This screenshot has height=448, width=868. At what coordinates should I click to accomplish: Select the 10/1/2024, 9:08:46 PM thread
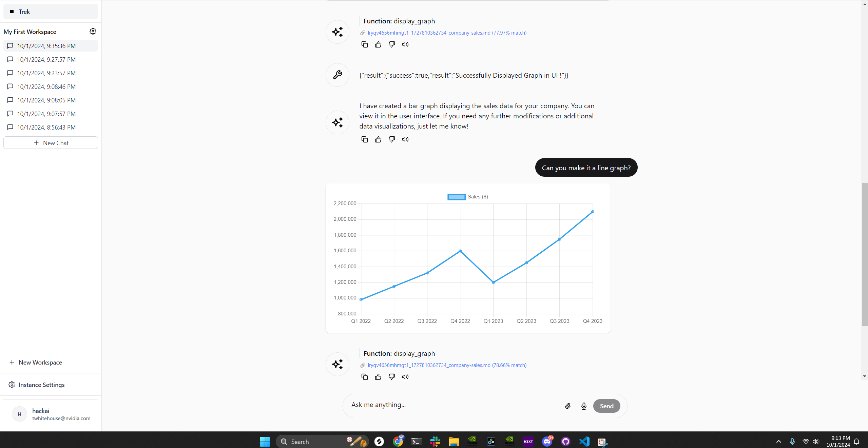pos(46,86)
